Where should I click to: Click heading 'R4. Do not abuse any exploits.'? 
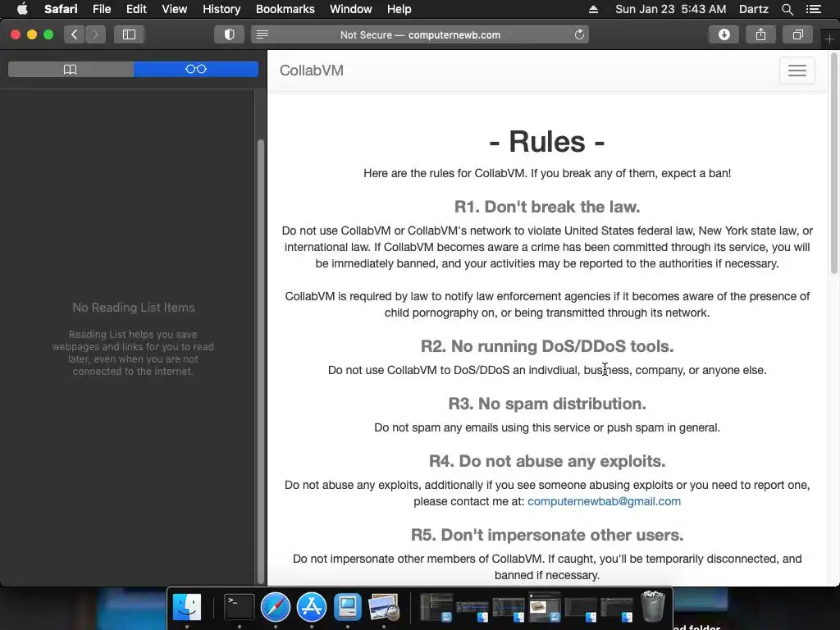click(547, 461)
